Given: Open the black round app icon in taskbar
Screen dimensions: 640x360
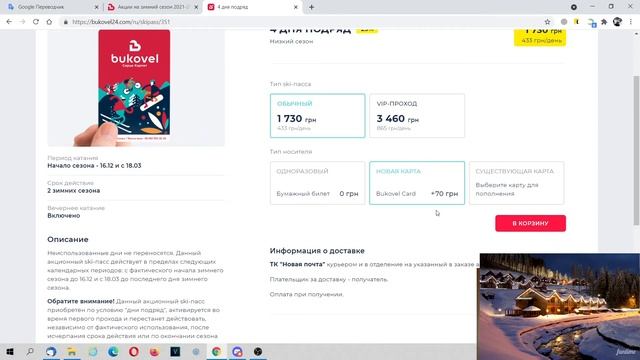Looking at the screenshot, I should coord(258,351).
